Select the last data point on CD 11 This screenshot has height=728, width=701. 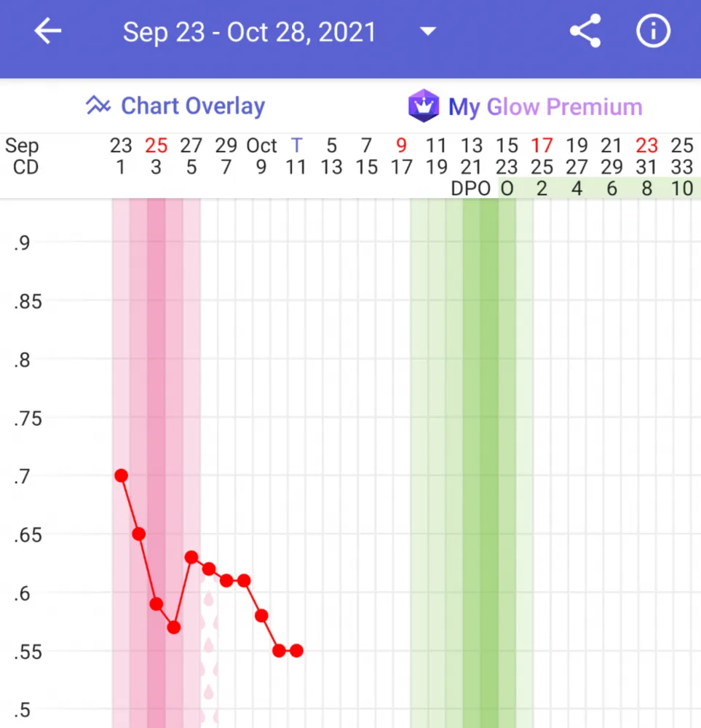coord(296,651)
